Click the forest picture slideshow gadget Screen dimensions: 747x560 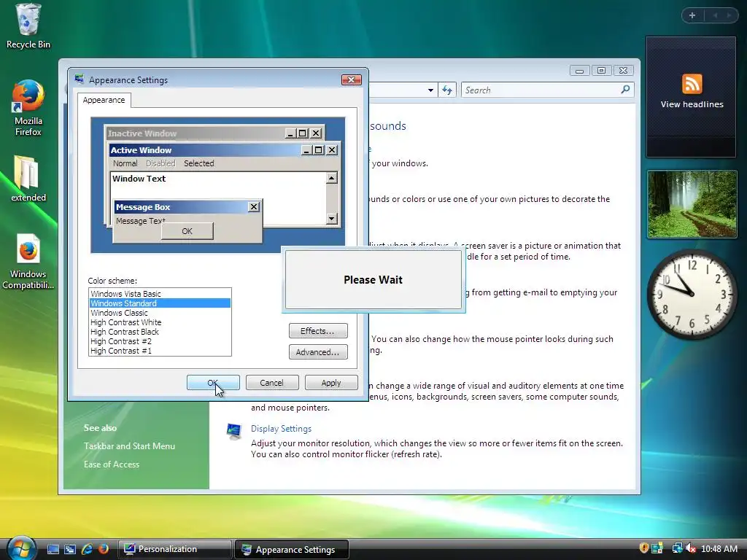point(692,204)
